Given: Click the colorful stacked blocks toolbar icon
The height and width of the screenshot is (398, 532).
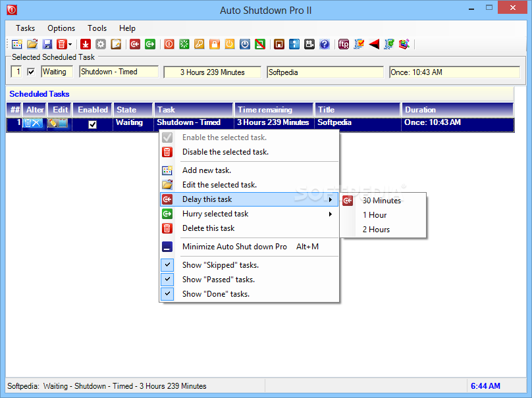Looking at the screenshot, I should coord(404,45).
